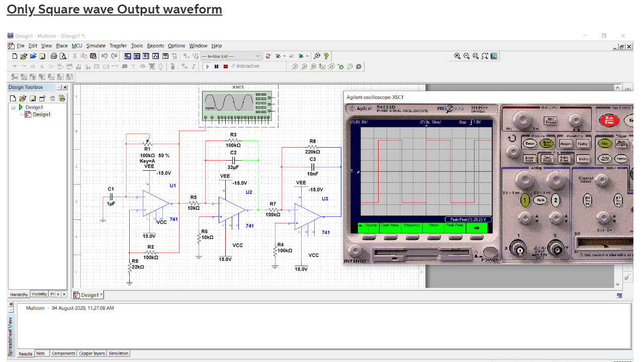Image resolution: width=644 pixels, height=362 pixels.
Task: Click the horizontal time-base knob
Action: [x=523, y=120]
